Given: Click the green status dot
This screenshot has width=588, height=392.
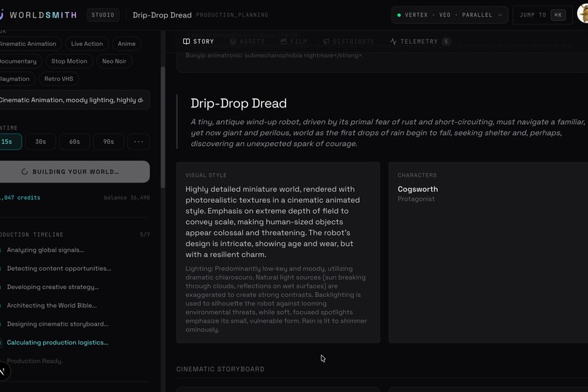Looking at the screenshot, I should pyautogui.click(x=399, y=15).
